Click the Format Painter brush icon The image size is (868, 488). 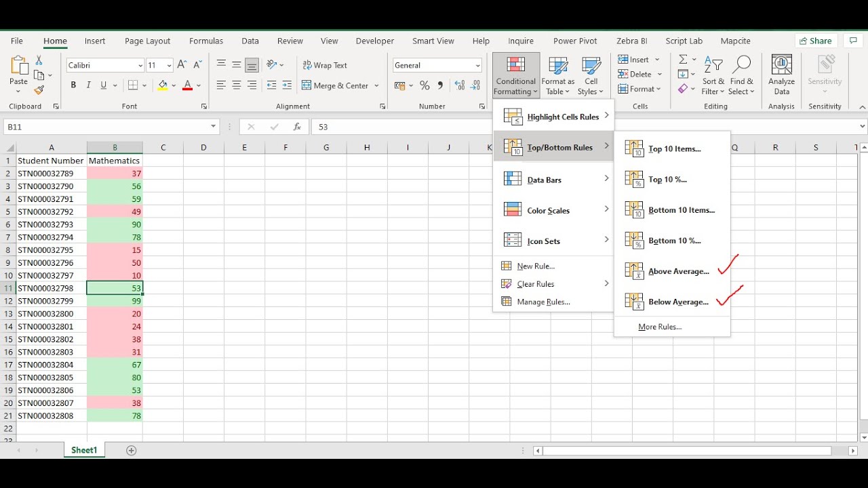[39, 90]
